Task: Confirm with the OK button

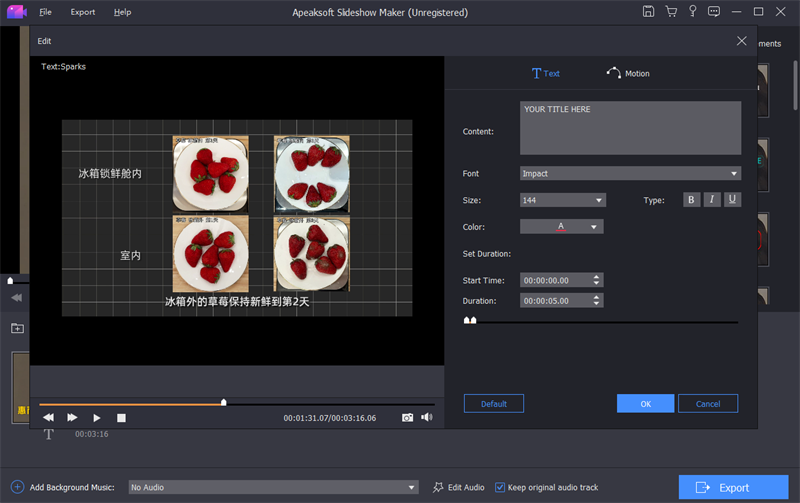Action: tap(645, 404)
